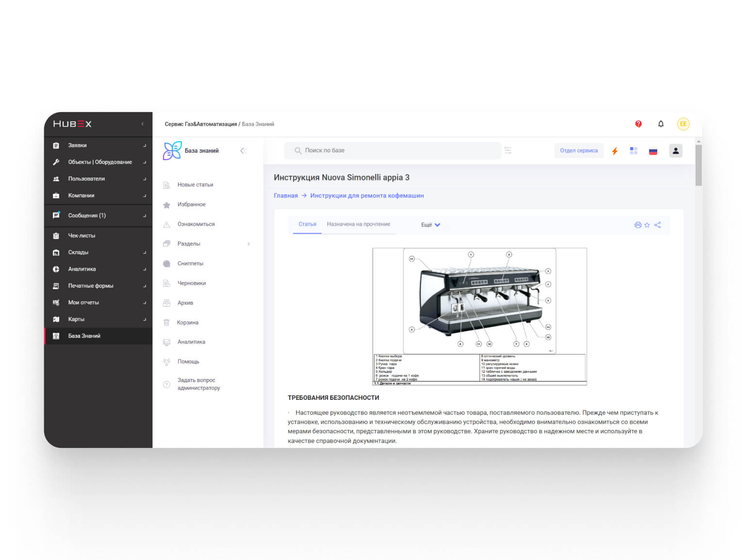
Task: Open the Ещё dropdown
Action: click(x=431, y=225)
